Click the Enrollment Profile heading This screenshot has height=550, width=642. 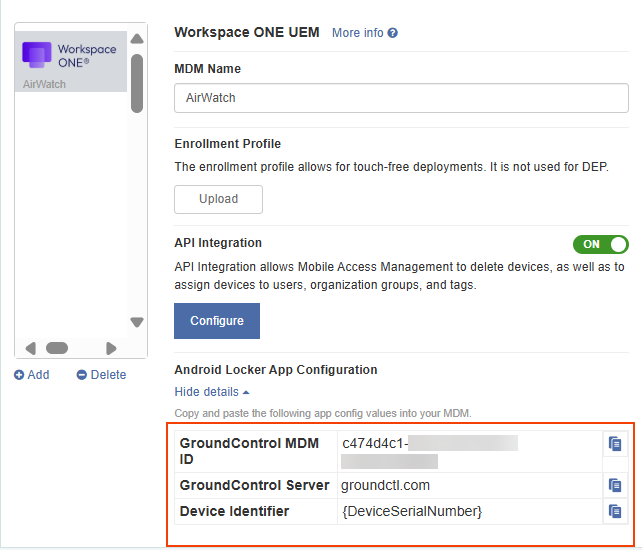pyautogui.click(x=228, y=144)
